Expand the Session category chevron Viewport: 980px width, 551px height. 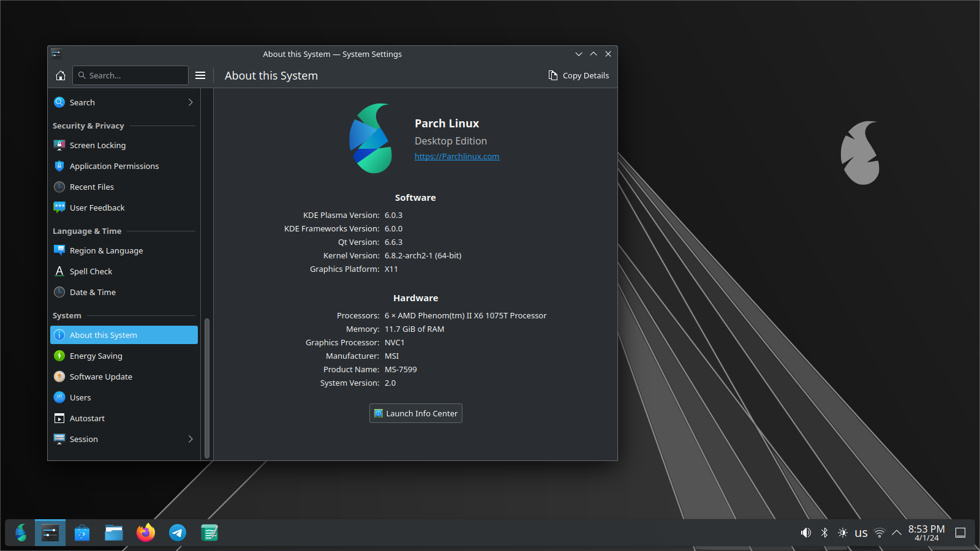pyautogui.click(x=190, y=439)
